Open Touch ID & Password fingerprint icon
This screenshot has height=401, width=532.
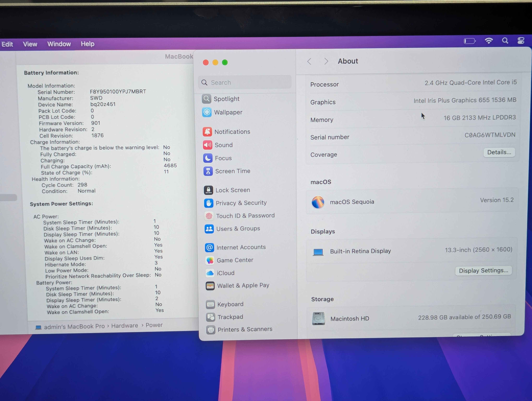click(209, 216)
